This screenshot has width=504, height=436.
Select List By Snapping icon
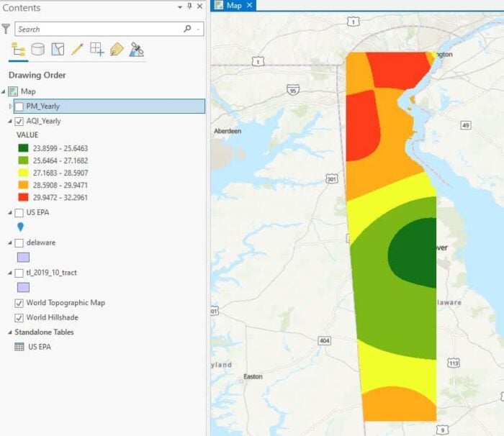[x=96, y=49]
